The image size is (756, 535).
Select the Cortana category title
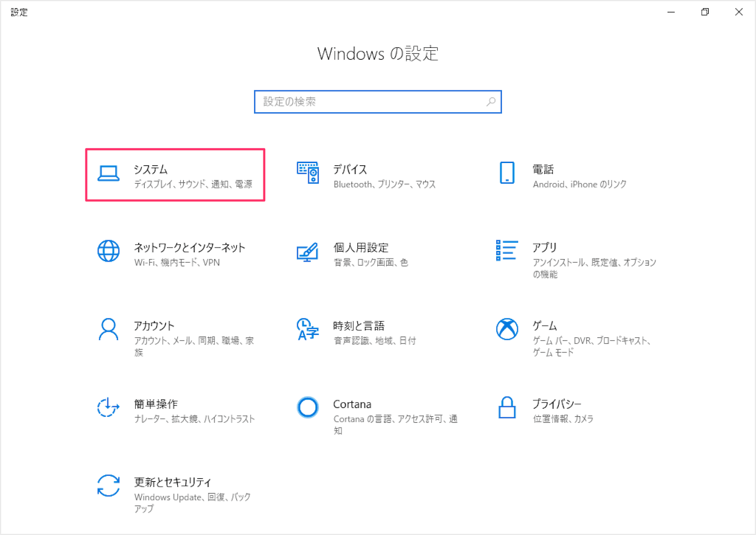point(352,404)
